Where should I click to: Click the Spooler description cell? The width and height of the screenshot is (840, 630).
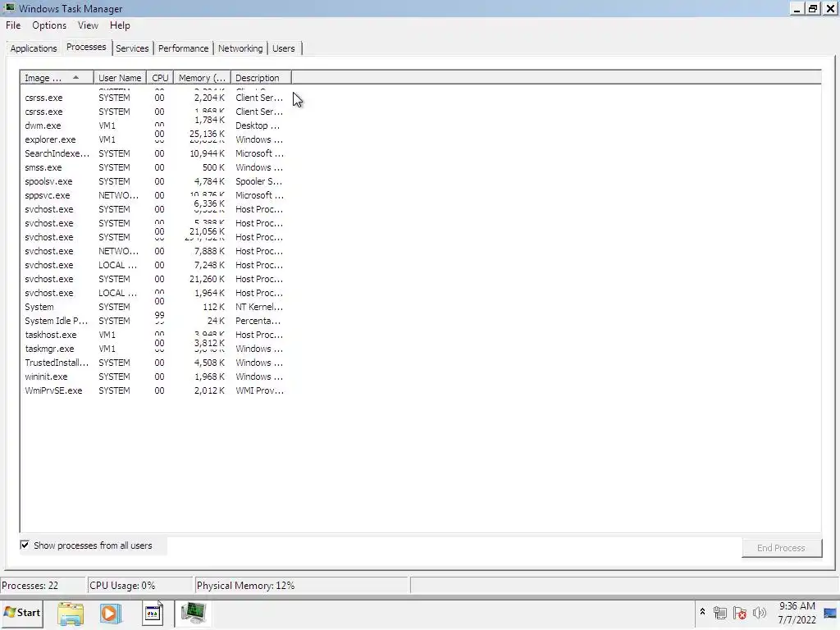[x=258, y=181]
